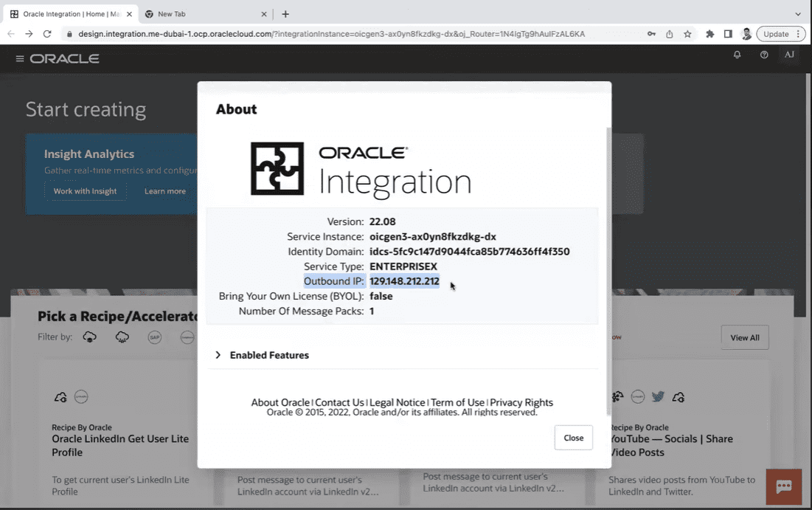Click the Outbound IP label
The image size is (812, 510).
pos(333,281)
